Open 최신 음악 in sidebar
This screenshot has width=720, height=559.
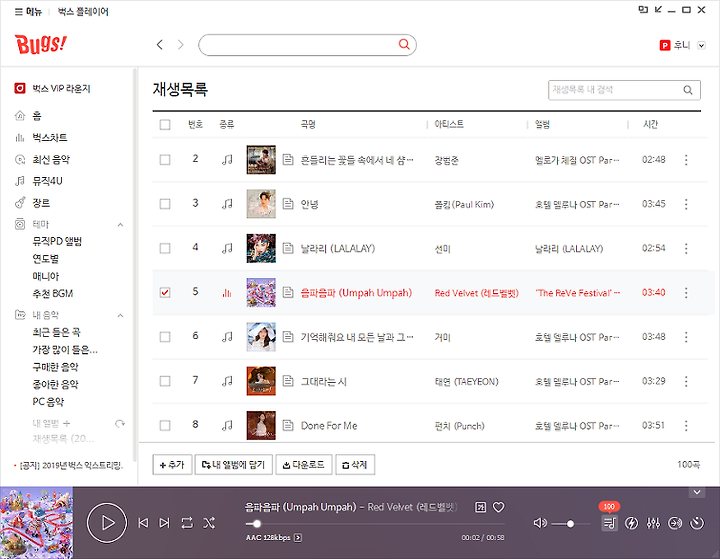(42, 159)
